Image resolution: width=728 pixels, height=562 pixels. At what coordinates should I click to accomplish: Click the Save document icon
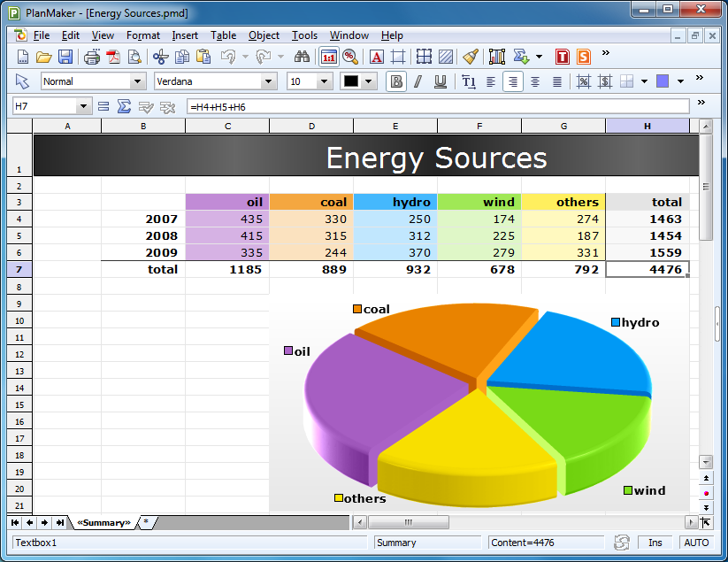pos(65,57)
